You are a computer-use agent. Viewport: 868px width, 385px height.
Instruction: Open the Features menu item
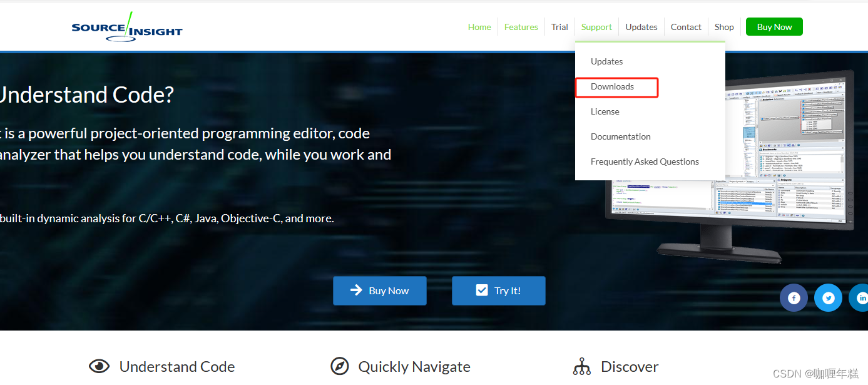521,27
